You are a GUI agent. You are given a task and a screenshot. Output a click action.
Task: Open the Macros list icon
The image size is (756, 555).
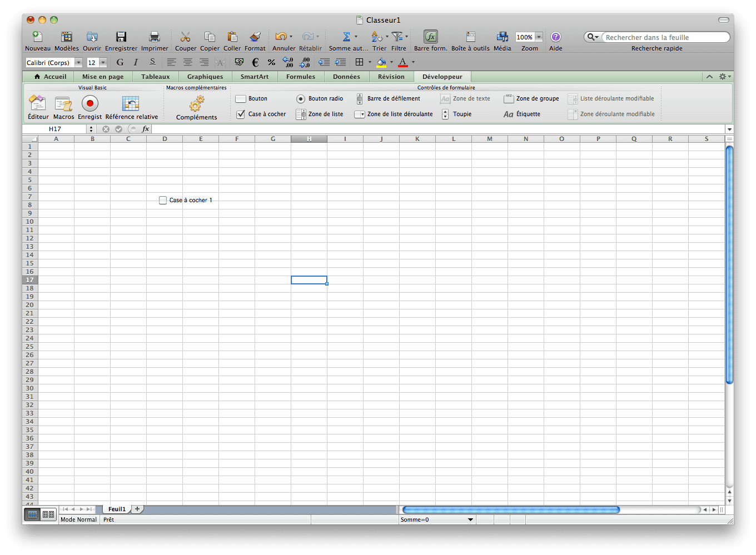point(63,104)
